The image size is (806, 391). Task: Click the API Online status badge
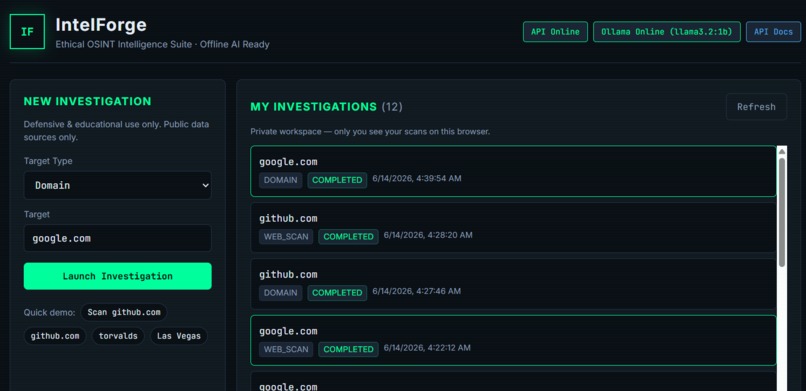point(555,32)
